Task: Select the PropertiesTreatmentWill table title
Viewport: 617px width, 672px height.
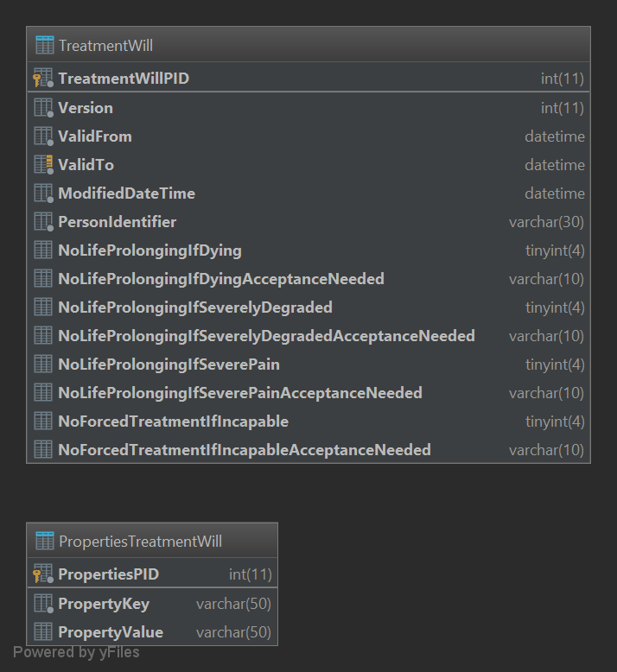Action: tap(140, 542)
